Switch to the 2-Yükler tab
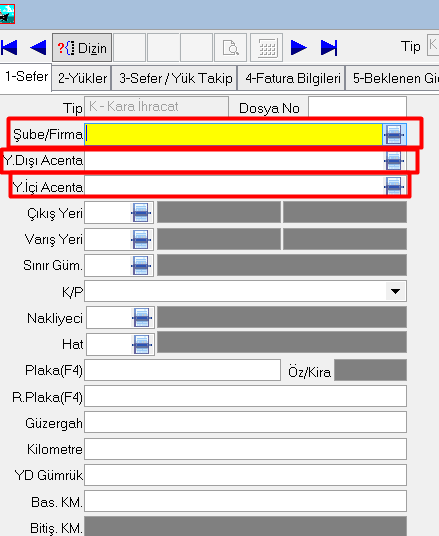439x536 pixels. point(82,78)
